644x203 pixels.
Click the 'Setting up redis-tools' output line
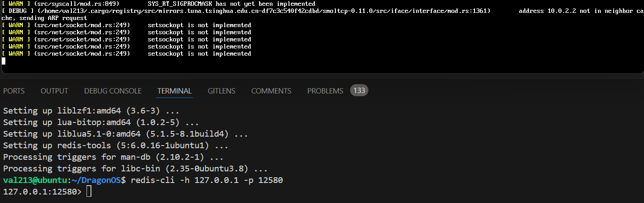point(116,146)
